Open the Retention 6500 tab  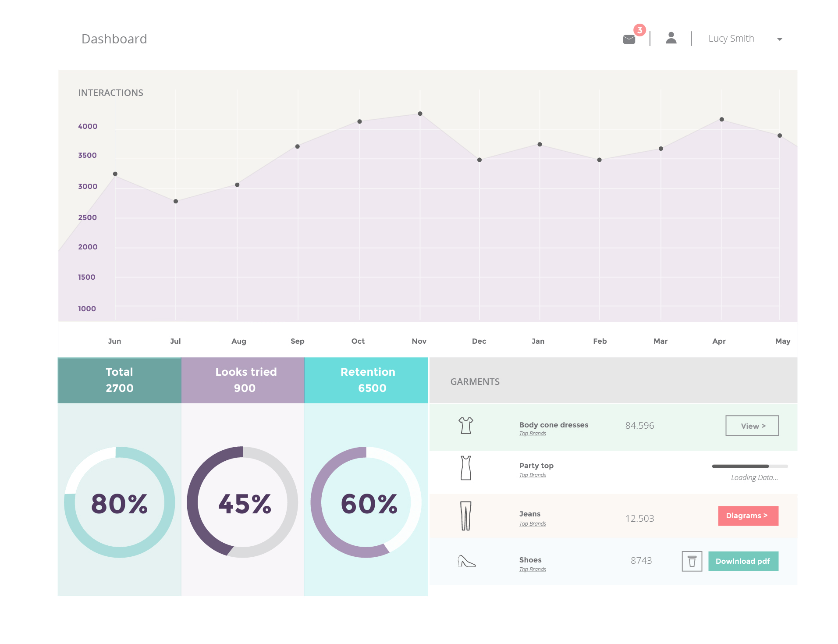(366, 380)
